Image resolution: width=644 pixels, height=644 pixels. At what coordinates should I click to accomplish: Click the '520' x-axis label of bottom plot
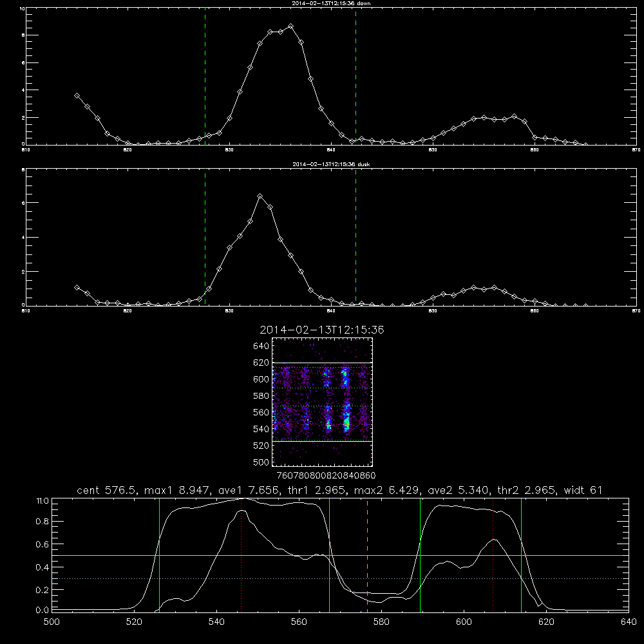pos(134,621)
